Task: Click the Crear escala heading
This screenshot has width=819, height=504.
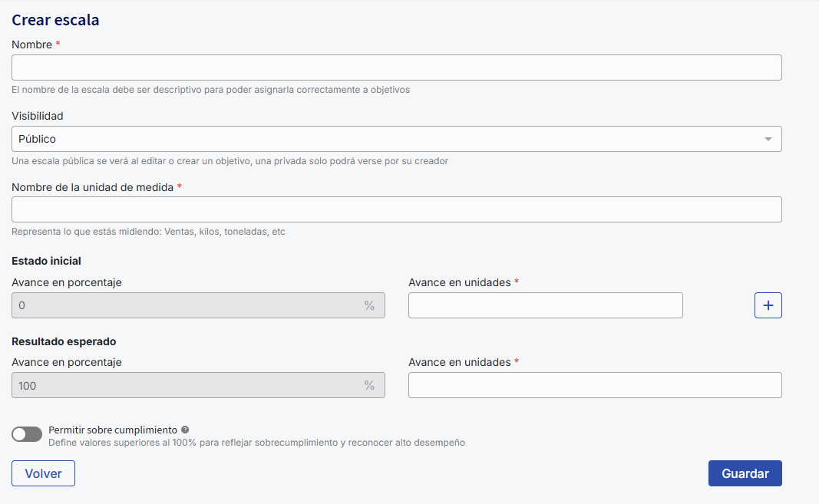Action: [55, 20]
